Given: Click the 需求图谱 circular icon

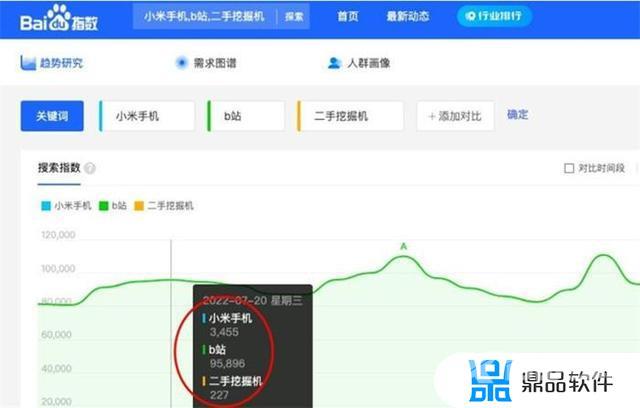Looking at the screenshot, I should point(181,63).
